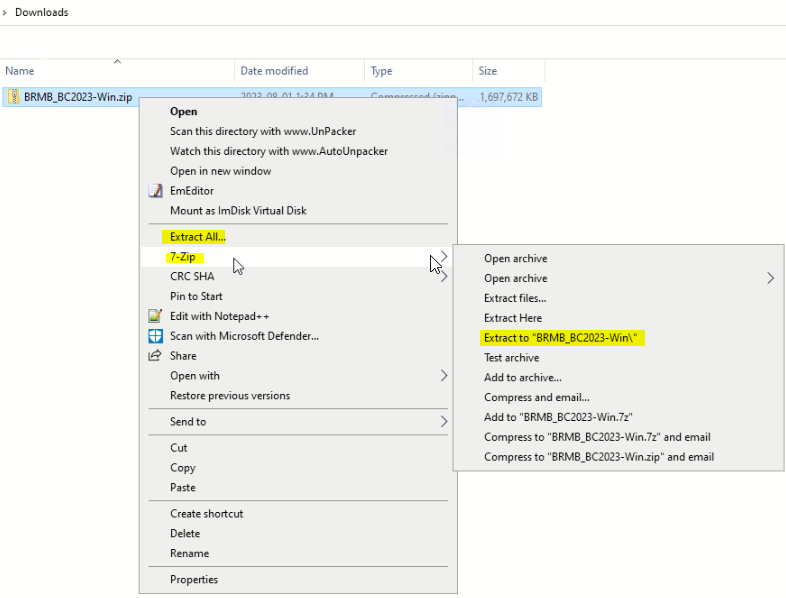
Task: Select the first Open archive in 7-Zip submenu
Action: [515, 259]
